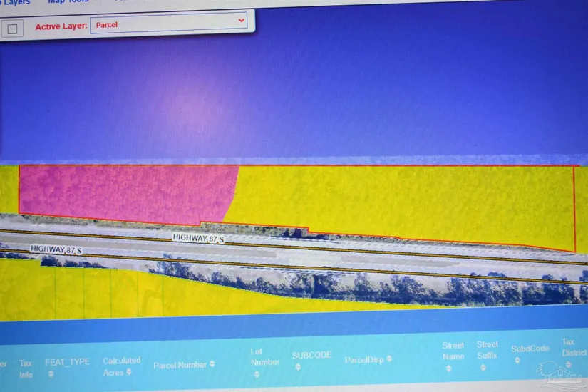Tick the checkbox beside Active Layer
The image size is (588, 392).
click(14, 29)
